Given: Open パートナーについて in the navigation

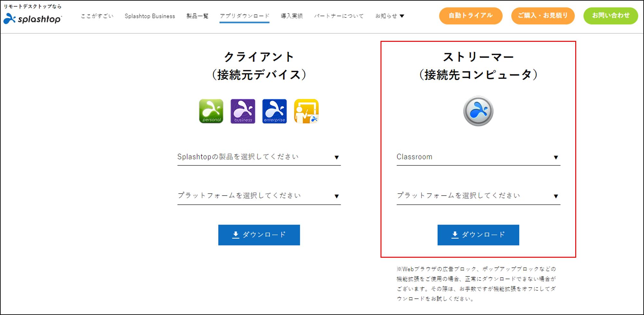Looking at the screenshot, I should click(339, 16).
